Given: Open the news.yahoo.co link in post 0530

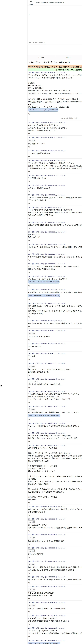Looking at the screenshot, I should [44, 295].
